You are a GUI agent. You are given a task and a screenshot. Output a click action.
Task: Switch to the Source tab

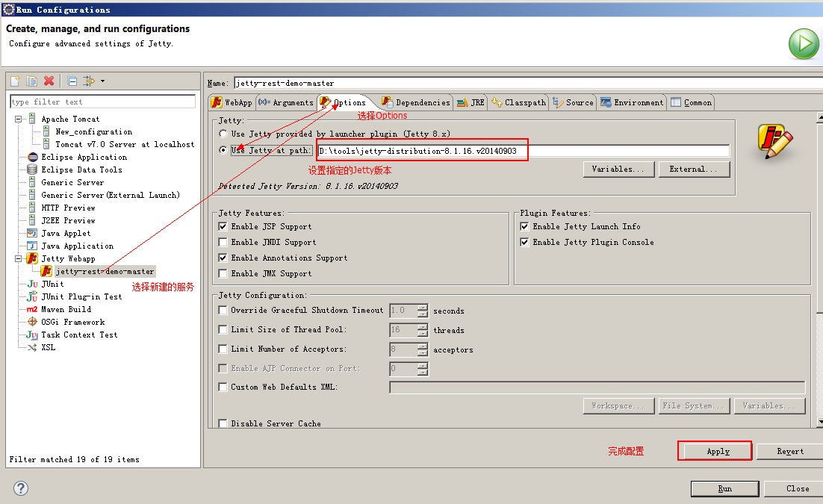(x=573, y=102)
